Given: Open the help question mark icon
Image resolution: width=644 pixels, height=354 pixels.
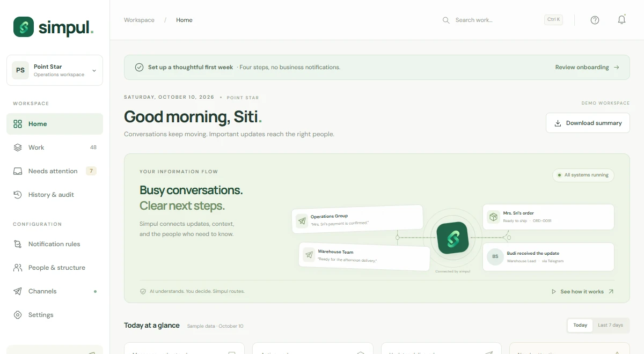Looking at the screenshot, I should tap(595, 20).
